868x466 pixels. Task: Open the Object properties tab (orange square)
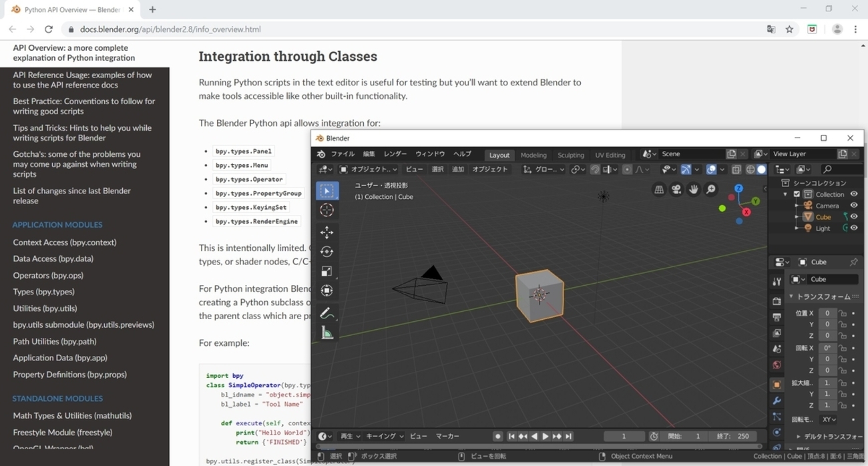click(x=777, y=385)
